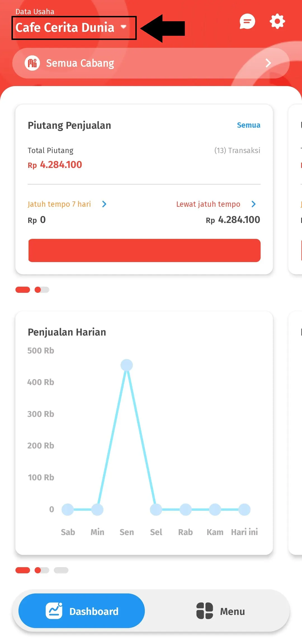The image size is (302, 644).
Task: Click the chevron on the Semua Cabang bar
Action: tap(268, 63)
